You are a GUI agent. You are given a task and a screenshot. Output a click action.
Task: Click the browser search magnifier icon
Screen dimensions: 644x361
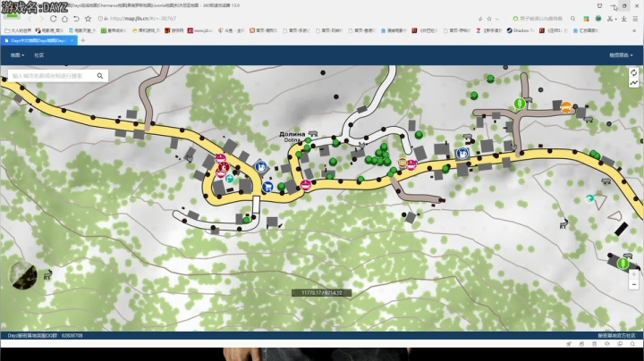572,19
